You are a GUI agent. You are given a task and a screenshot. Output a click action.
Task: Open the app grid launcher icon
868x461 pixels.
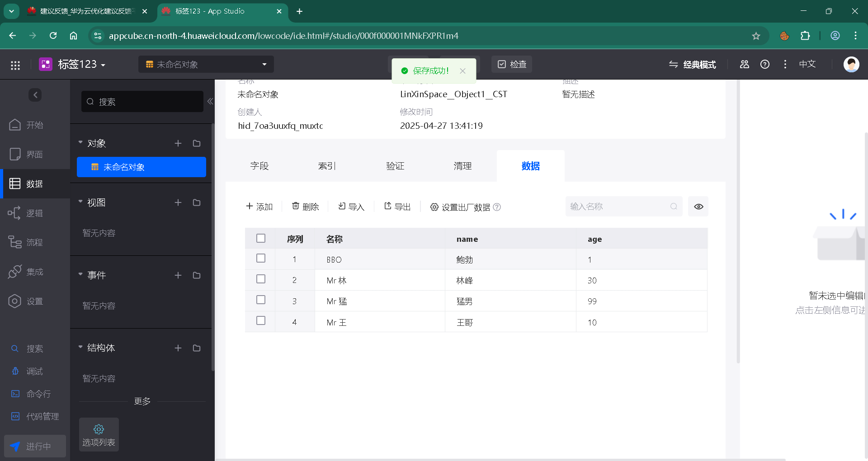click(x=15, y=65)
